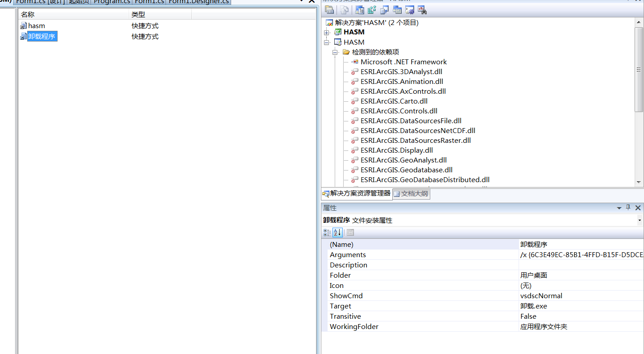Click the C# HASM project icon
Image resolution: width=644 pixels, height=354 pixels.
338,32
